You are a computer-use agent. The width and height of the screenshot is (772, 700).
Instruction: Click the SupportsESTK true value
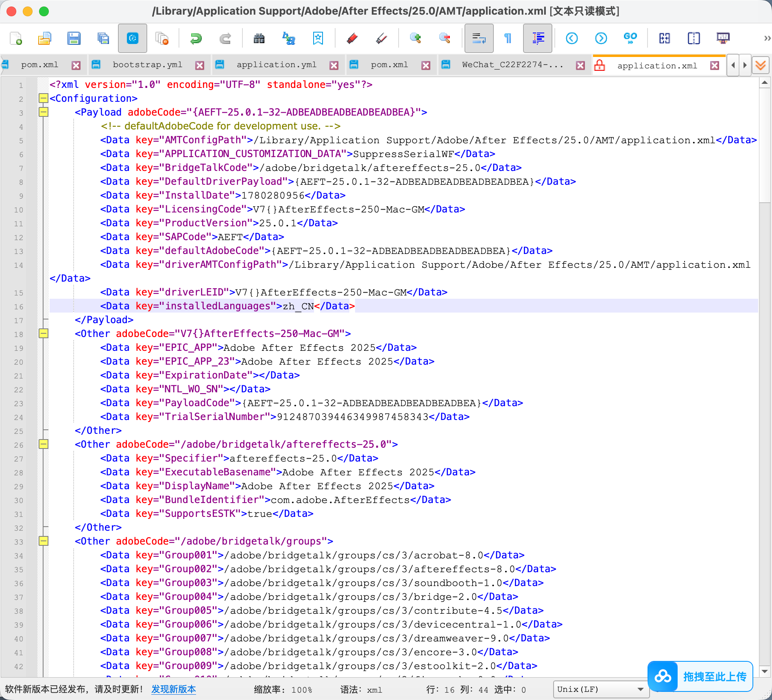[260, 514]
